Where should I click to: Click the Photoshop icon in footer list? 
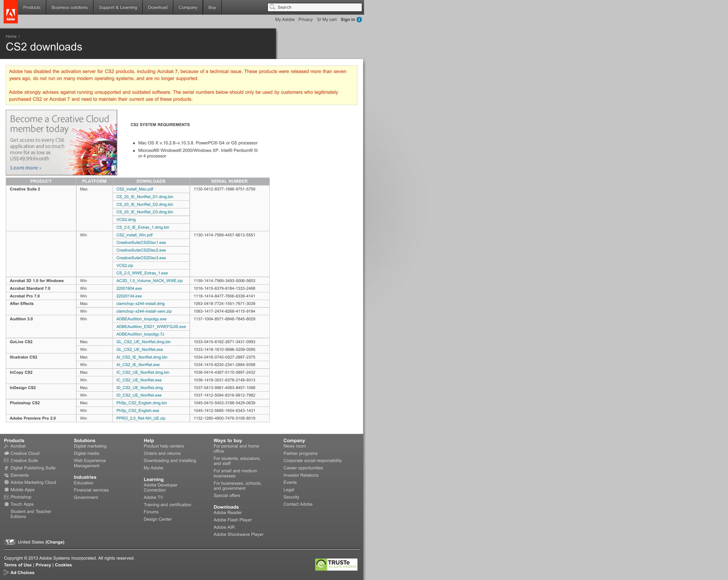click(6, 497)
